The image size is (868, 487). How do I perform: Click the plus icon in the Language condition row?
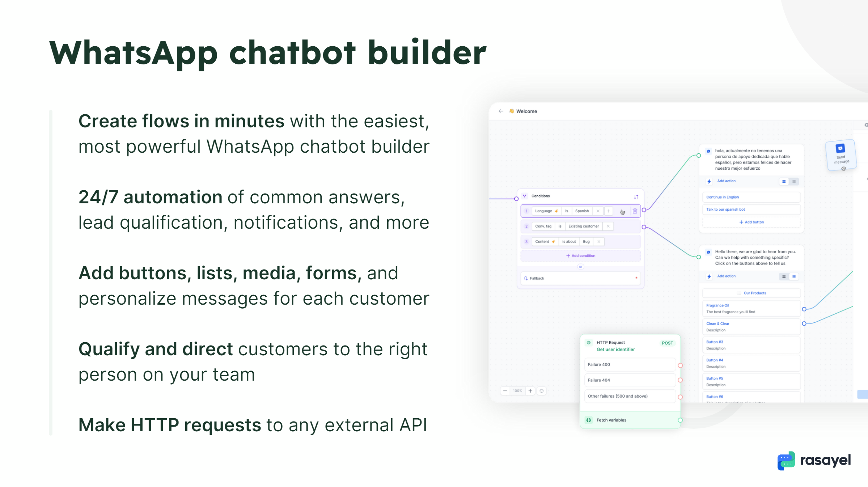click(x=609, y=211)
